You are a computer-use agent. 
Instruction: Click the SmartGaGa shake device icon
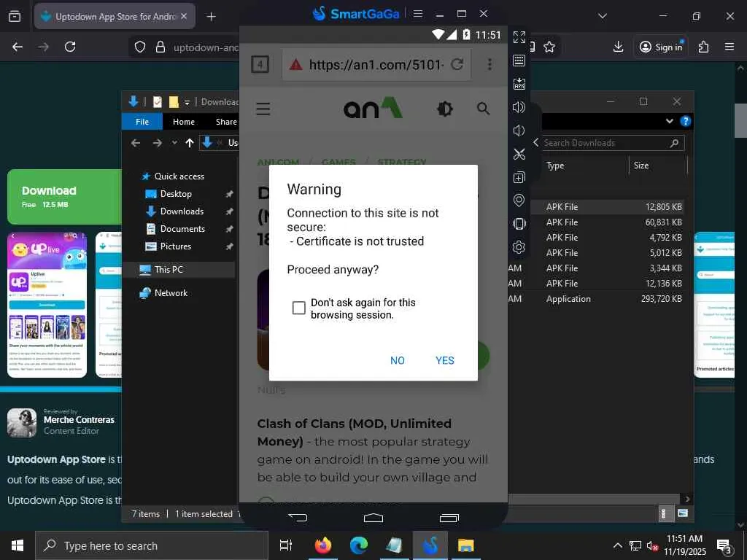tap(519, 223)
